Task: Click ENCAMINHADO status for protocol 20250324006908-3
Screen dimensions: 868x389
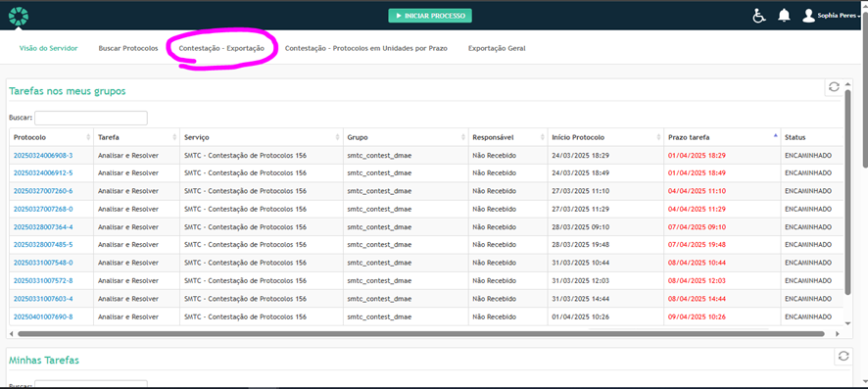Action: (808, 156)
